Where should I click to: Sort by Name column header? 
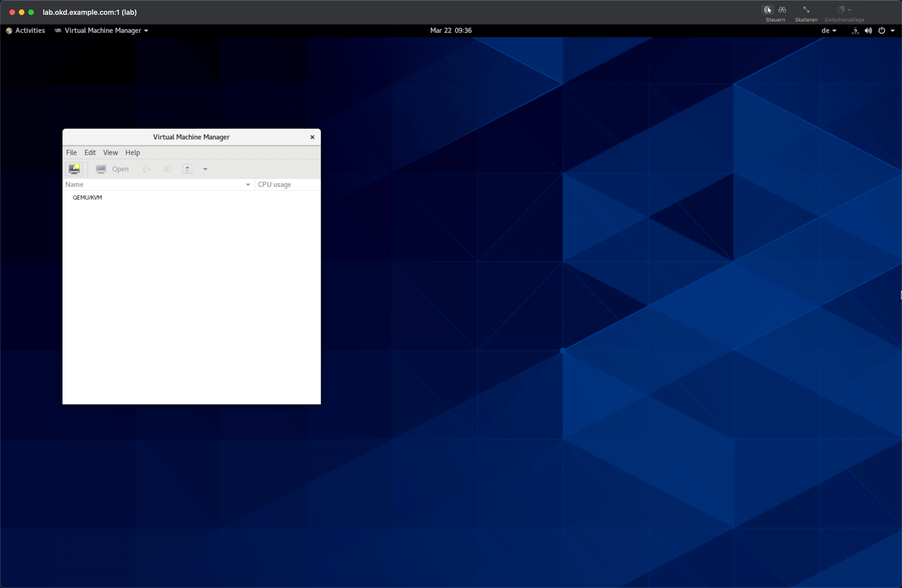[158, 185]
